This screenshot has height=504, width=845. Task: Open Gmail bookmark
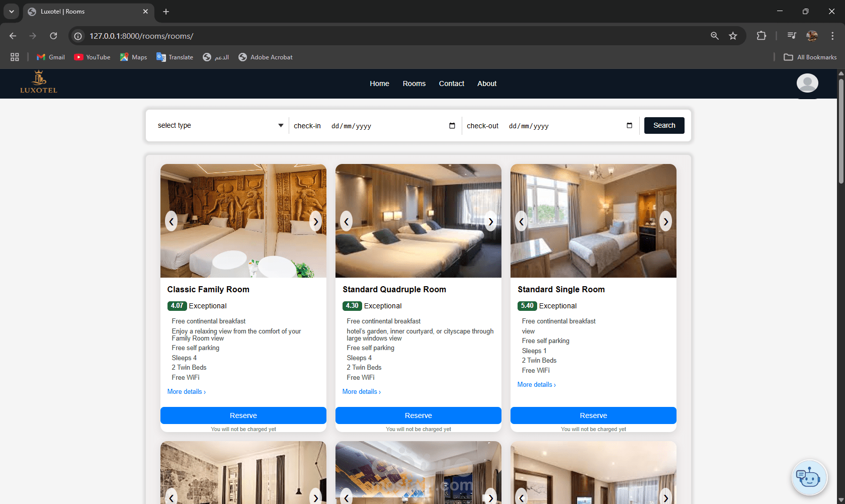point(51,57)
